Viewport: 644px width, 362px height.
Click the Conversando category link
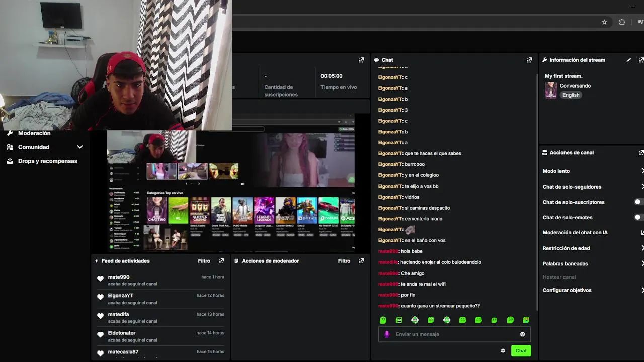click(575, 86)
